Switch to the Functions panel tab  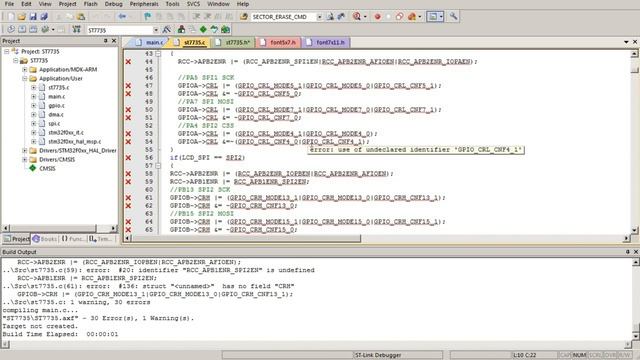pyautogui.click(x=73, y=239)
